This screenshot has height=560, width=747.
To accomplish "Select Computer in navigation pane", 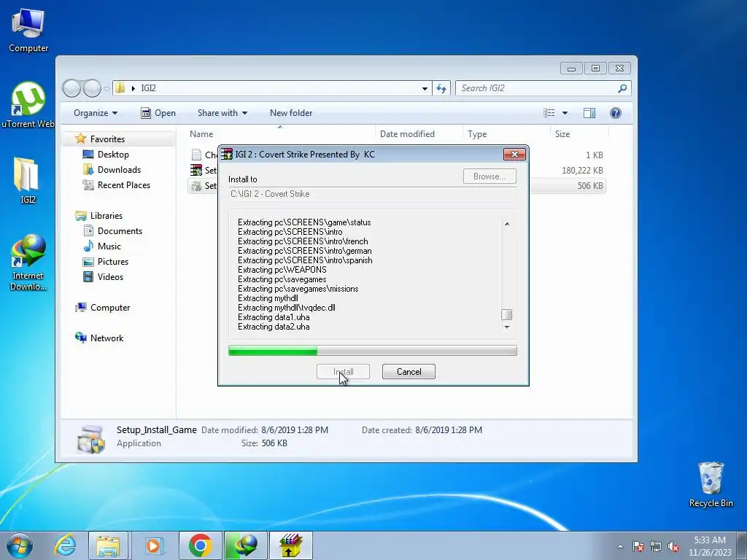I will point(110,308).
